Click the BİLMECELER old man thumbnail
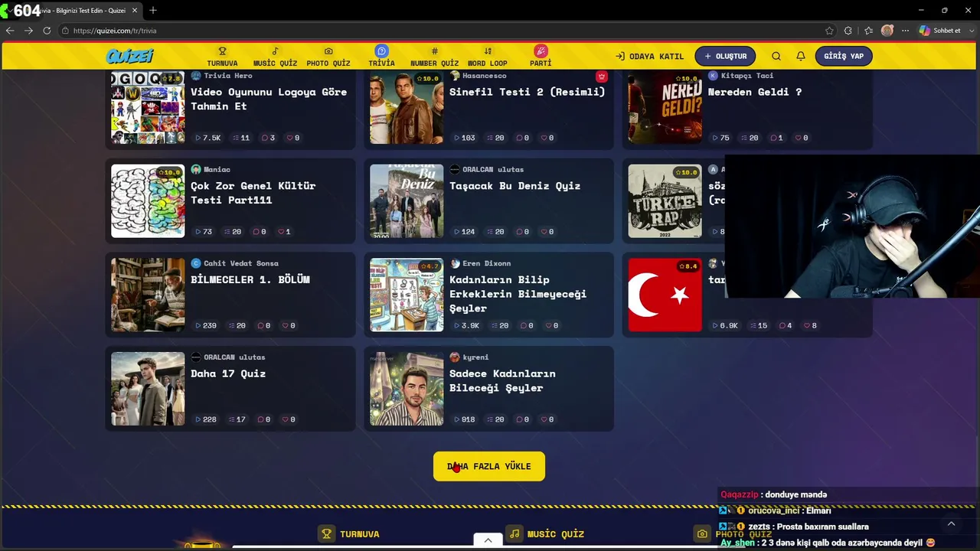Image resolution: width=980 pixels, height=551 pixels. [x=148, y=295]
